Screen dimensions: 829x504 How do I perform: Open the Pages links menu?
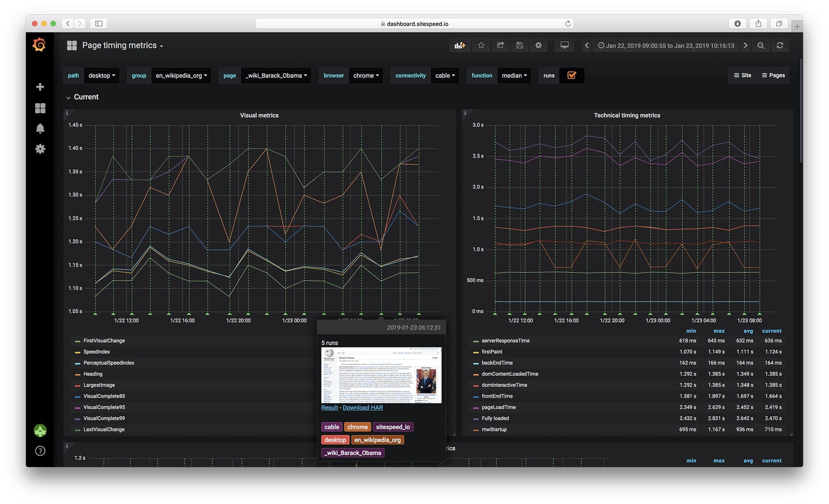(x=773, y=75)
